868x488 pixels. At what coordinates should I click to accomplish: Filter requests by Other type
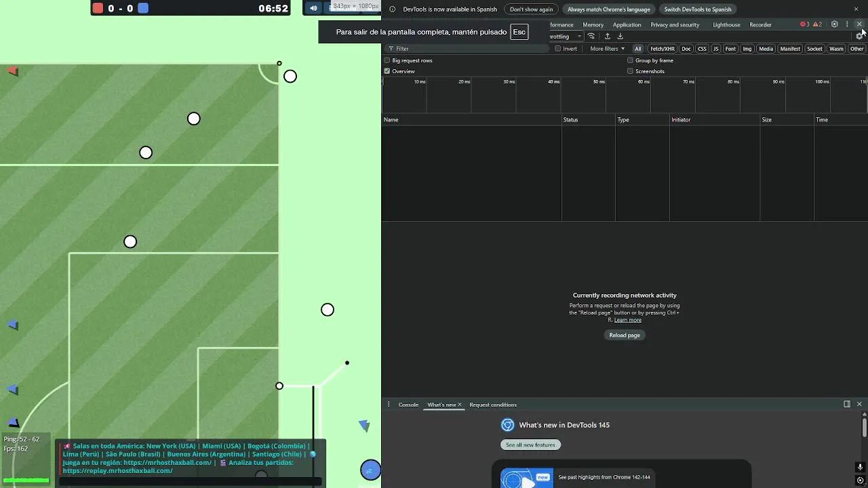coord(857,49)
